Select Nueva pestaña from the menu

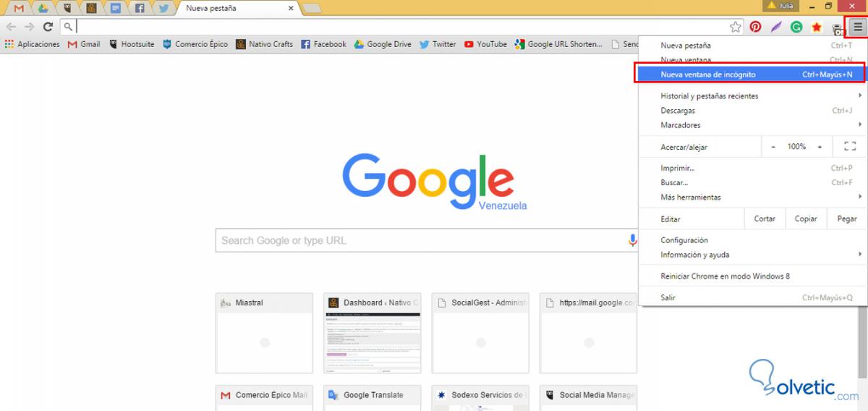pyautogui.click(x=752, y=46)
